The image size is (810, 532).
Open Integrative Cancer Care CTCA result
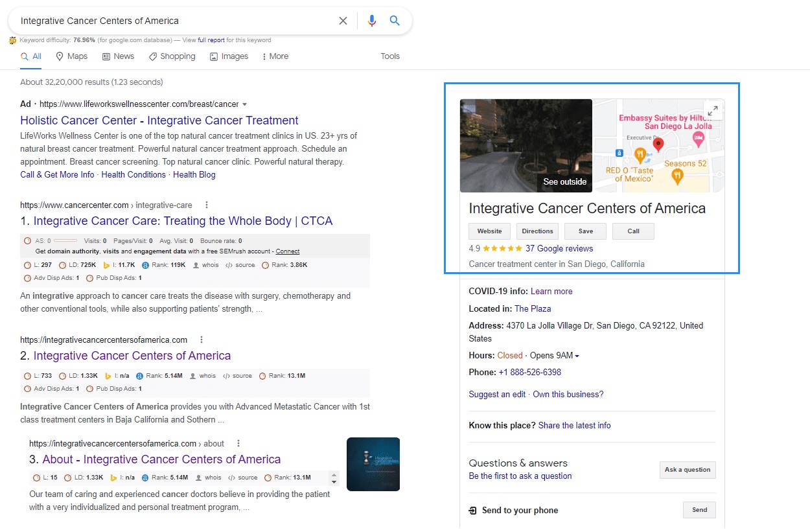183,221
